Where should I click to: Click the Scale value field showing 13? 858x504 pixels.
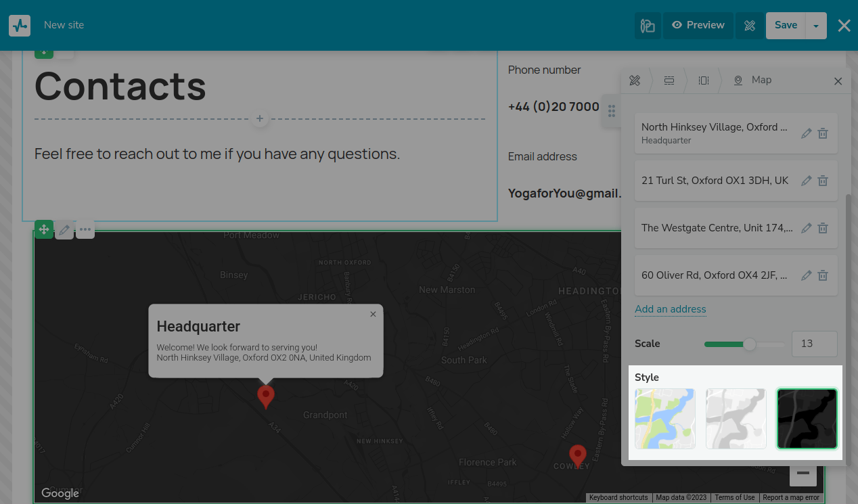point(815,344)
